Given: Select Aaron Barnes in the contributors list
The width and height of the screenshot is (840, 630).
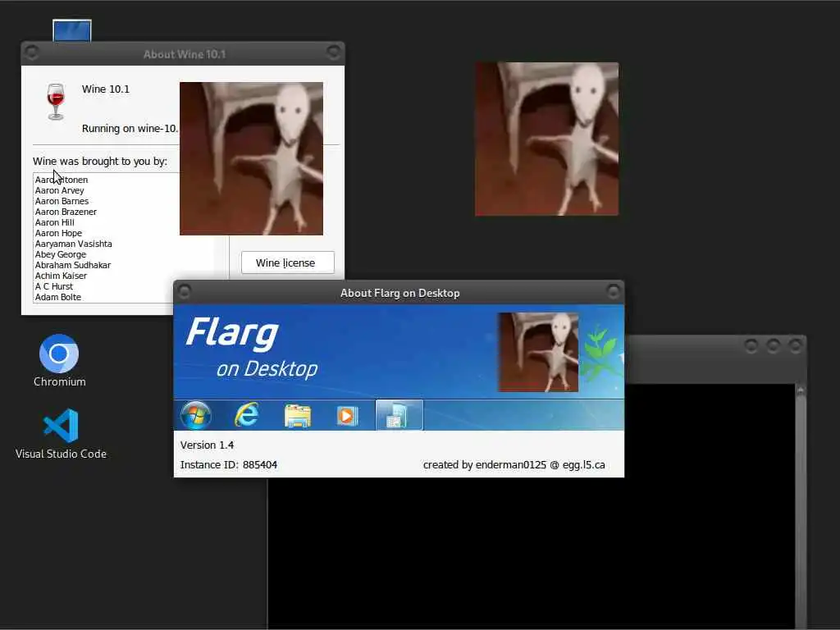Looking at the screenshot, I should (62, 201).
